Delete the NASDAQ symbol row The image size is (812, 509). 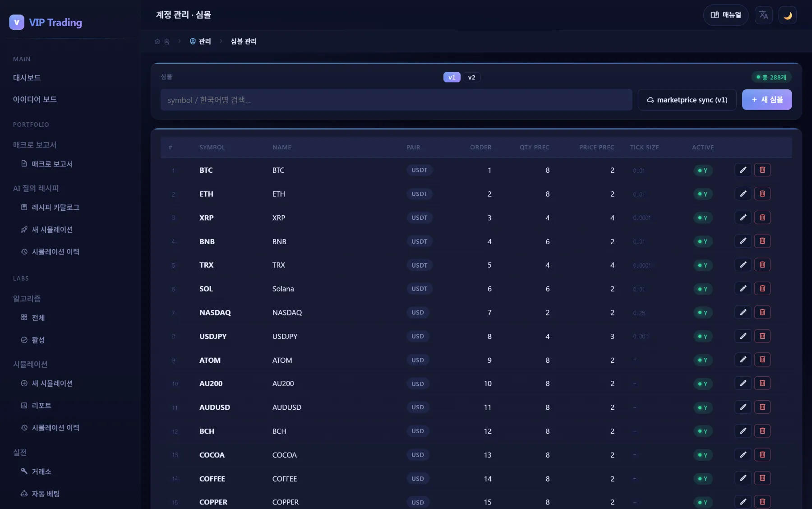click(762, 312)
